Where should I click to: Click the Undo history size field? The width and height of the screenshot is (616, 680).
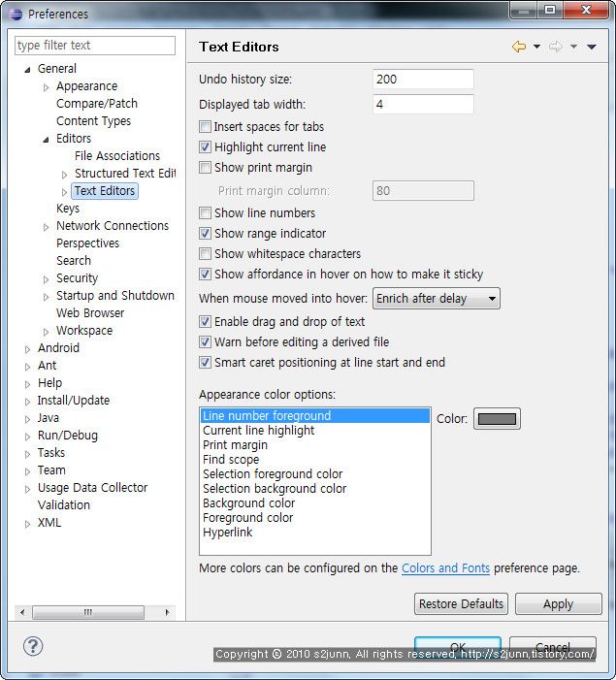tap(423, 79)
